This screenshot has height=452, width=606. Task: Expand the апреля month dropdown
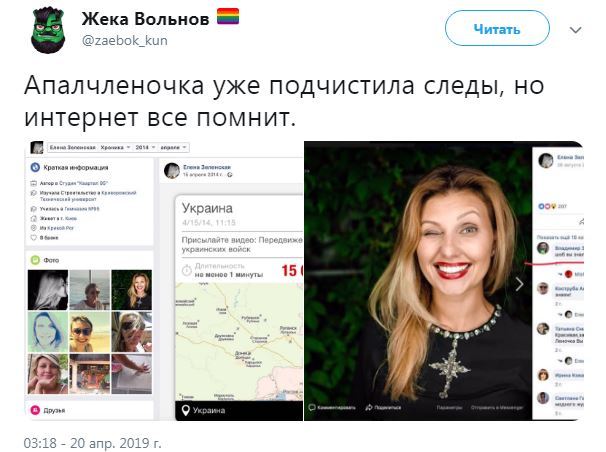173,147
